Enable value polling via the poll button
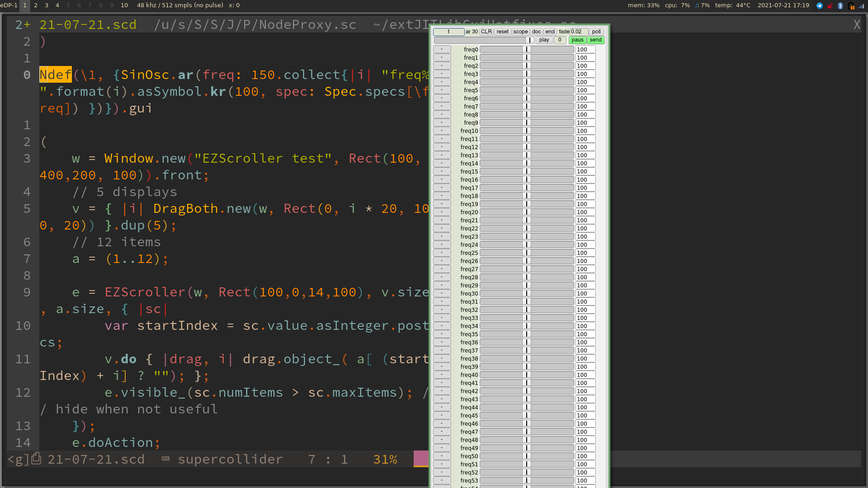 tap(596, 32)
